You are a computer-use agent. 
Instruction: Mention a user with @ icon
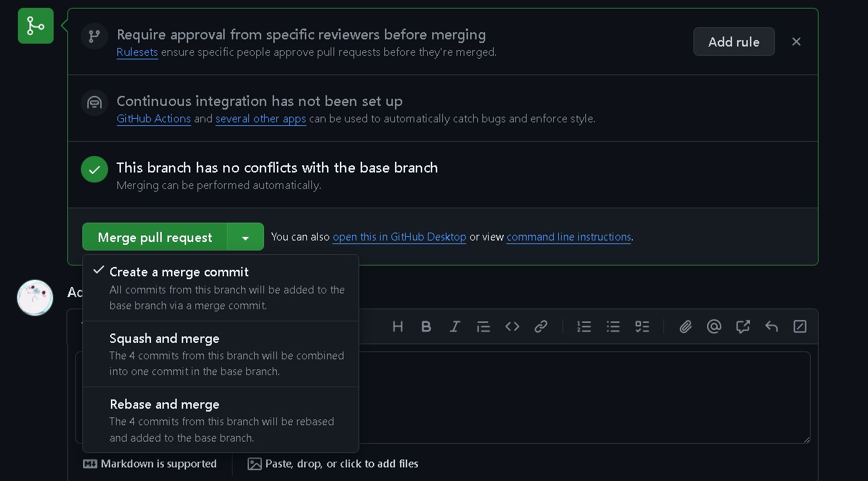pyautogui.click(x=713, y=326)
